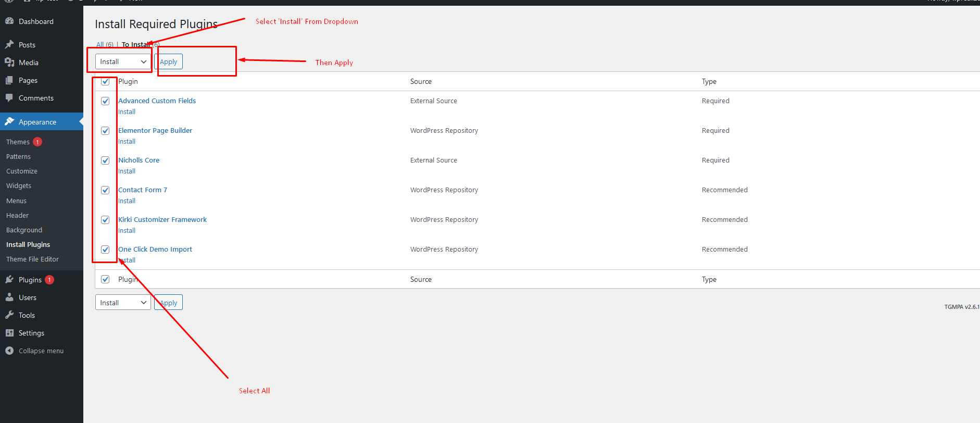Select Required in the Nicholls Core row
Image resolution: width=980 pixels, height=423 pixels.
[715, 160]
